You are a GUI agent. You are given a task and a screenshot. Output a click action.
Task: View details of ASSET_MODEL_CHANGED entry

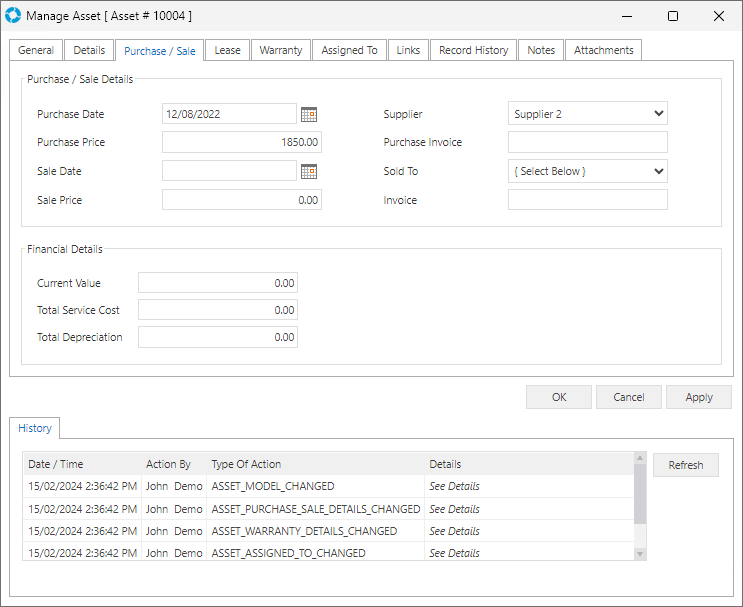tap(454, 487)
